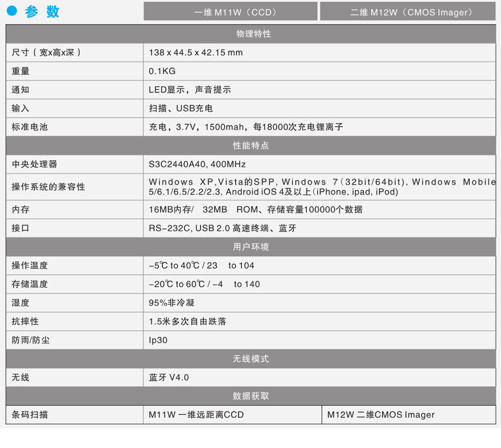Click the 用户环境 section header bar
Image resolution: width=501 pixels, height=448 pixels.
pyautogui.click(x=251, y=247)
